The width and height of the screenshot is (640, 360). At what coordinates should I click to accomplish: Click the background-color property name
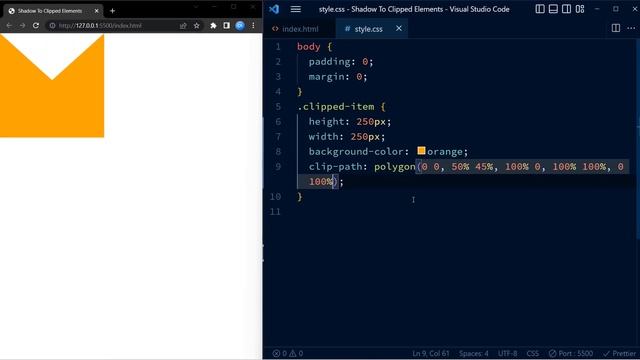356,151
